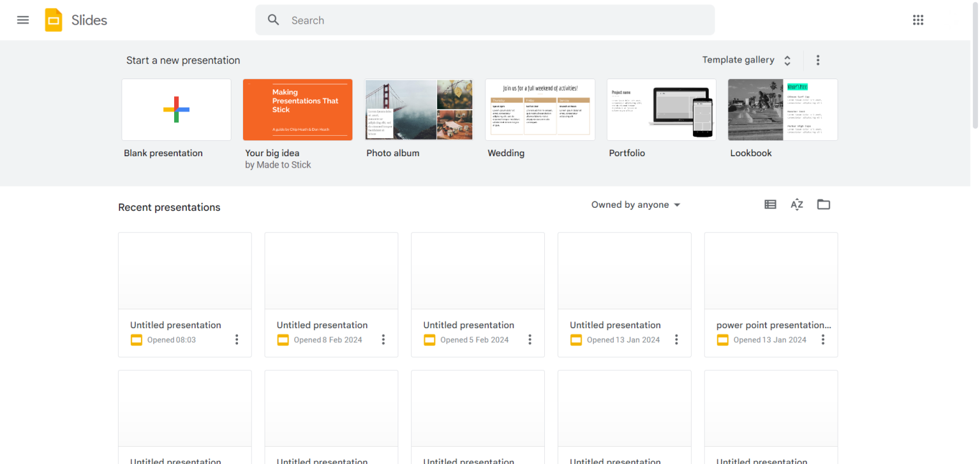Open the Lookbook template

783,110
